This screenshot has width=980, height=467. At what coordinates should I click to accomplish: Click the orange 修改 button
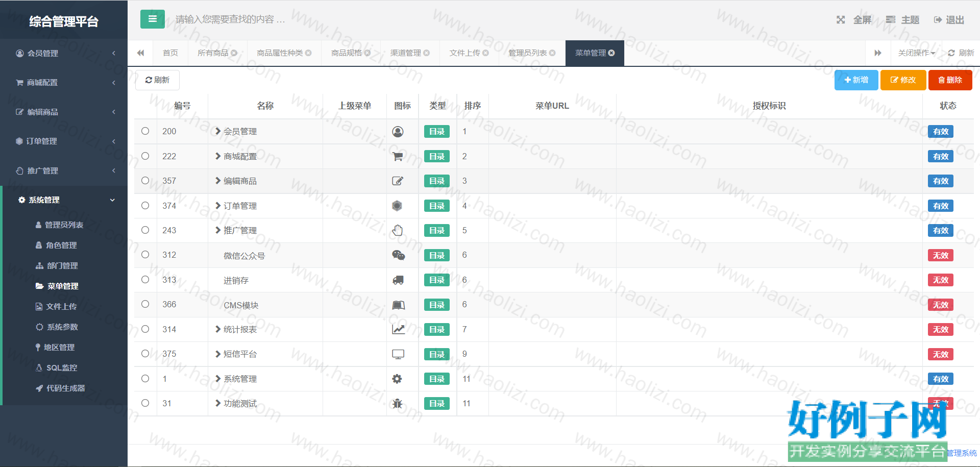[903, 80]
